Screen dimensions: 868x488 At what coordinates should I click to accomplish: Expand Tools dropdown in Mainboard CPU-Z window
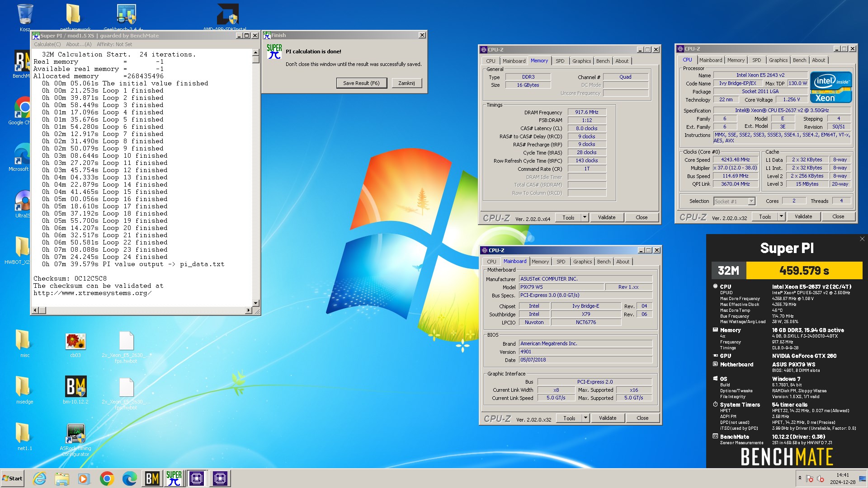585,418
